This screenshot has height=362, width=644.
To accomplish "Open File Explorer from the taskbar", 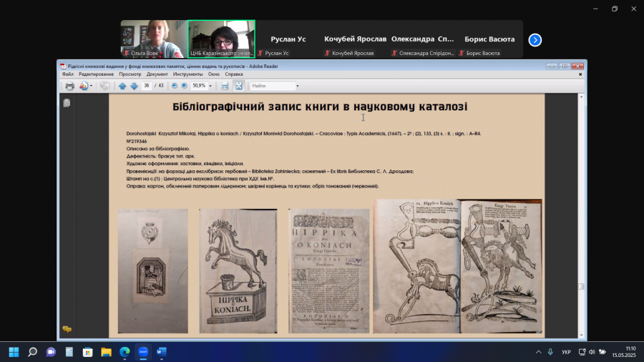I will 107,352.
